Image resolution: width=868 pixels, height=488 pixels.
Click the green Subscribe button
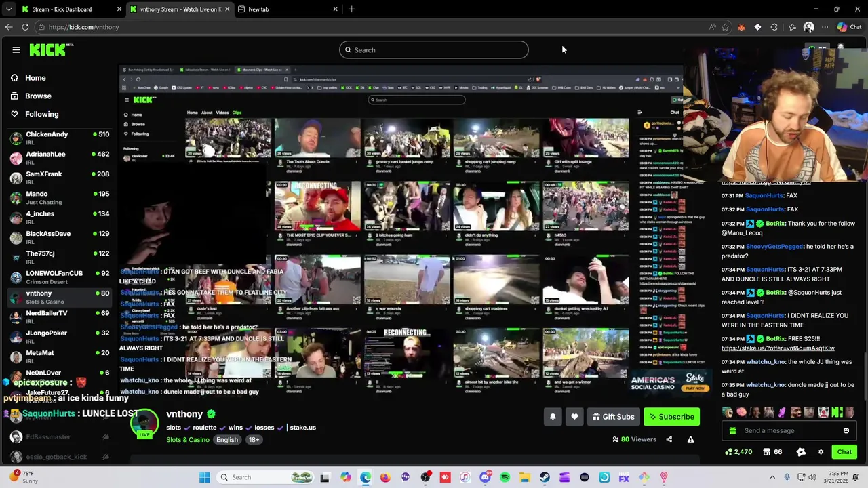(x=671, y=417)
